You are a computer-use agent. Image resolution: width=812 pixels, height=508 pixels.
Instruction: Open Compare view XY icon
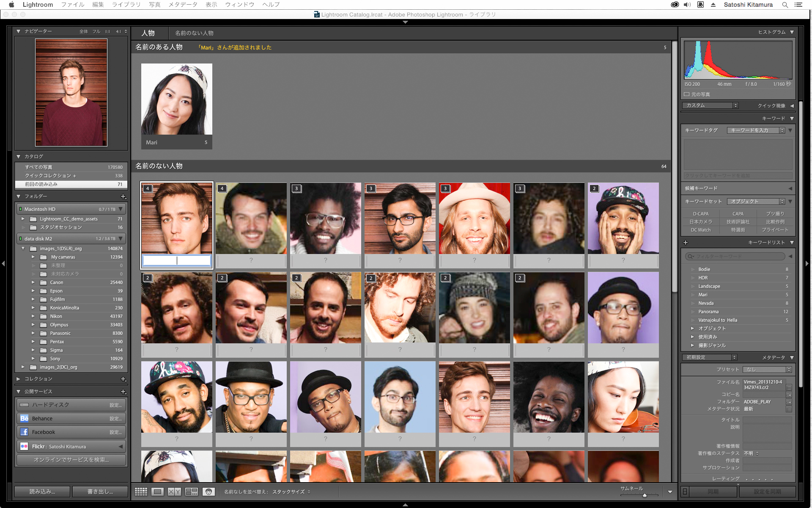(x=174, y=491)
